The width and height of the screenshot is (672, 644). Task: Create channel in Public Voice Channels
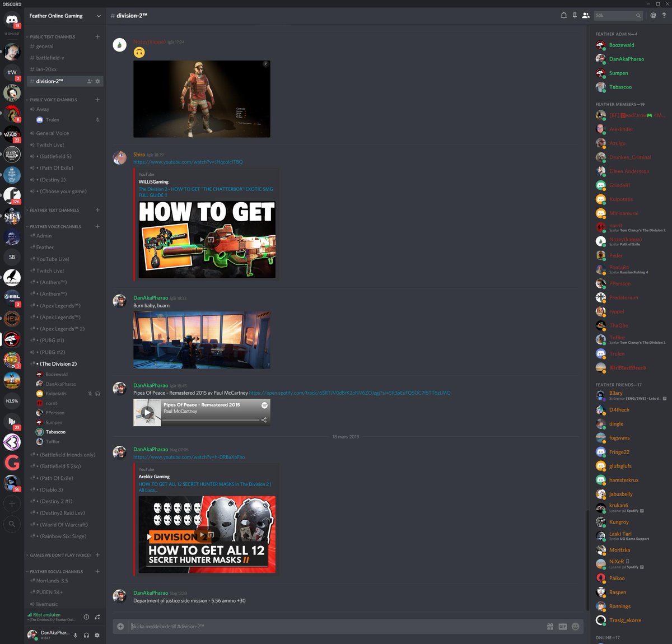[x=97, y=100]
